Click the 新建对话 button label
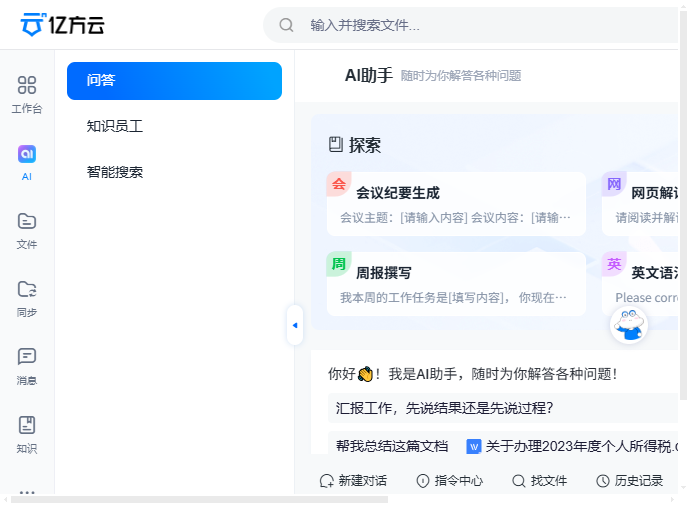 pyautogui.click(x=363, y=481)
